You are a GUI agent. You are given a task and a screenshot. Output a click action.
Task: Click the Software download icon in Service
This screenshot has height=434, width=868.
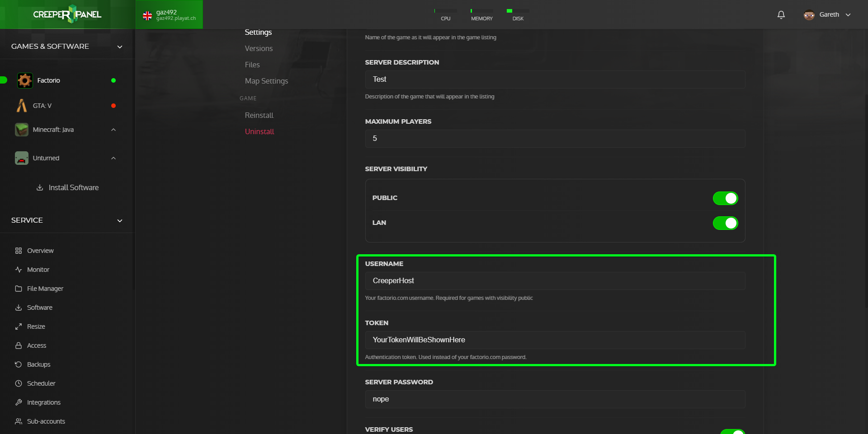pos(19,308)
